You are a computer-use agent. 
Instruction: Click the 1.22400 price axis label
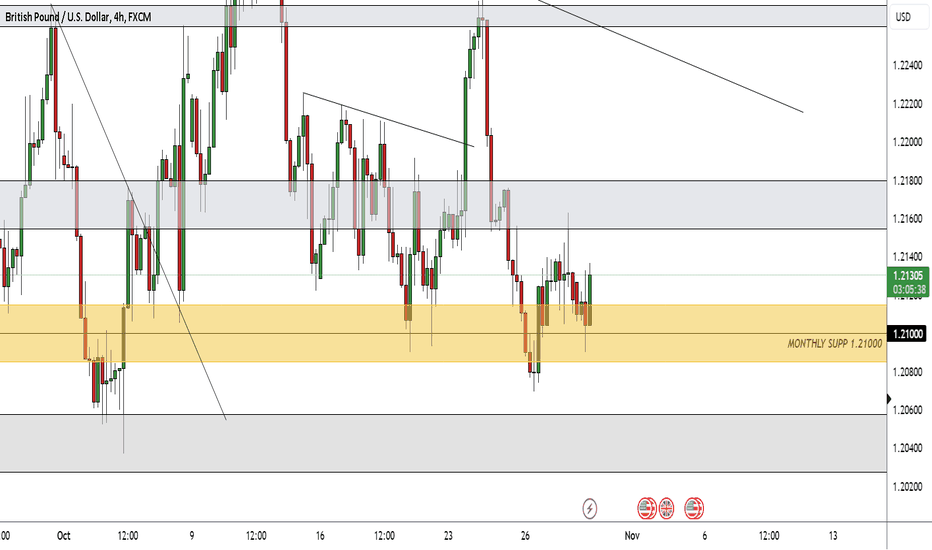(907, 65)
